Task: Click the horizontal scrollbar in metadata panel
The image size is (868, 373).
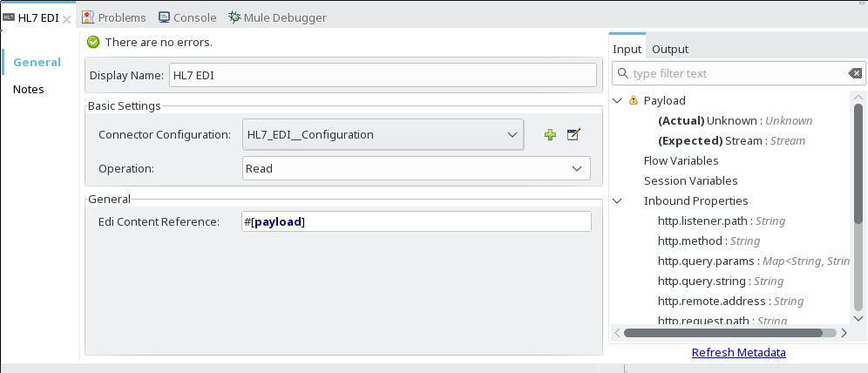Action: 722,332
